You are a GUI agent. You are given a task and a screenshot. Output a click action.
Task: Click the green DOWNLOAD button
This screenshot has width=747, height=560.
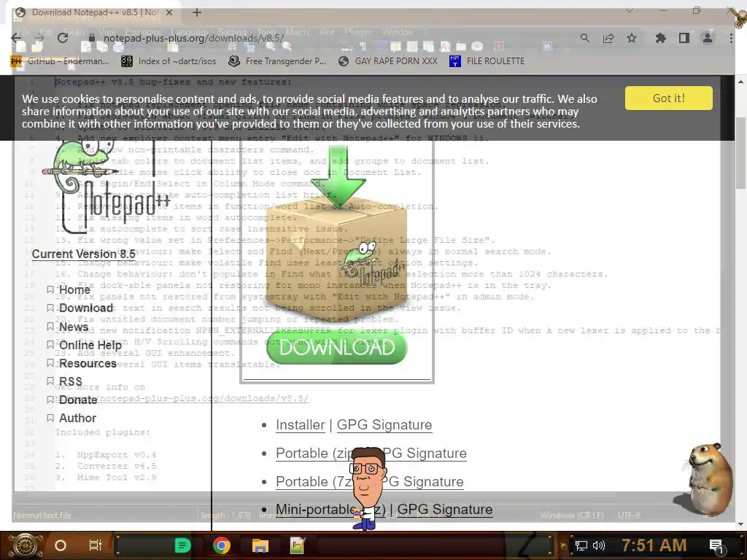tap(337, 348)
